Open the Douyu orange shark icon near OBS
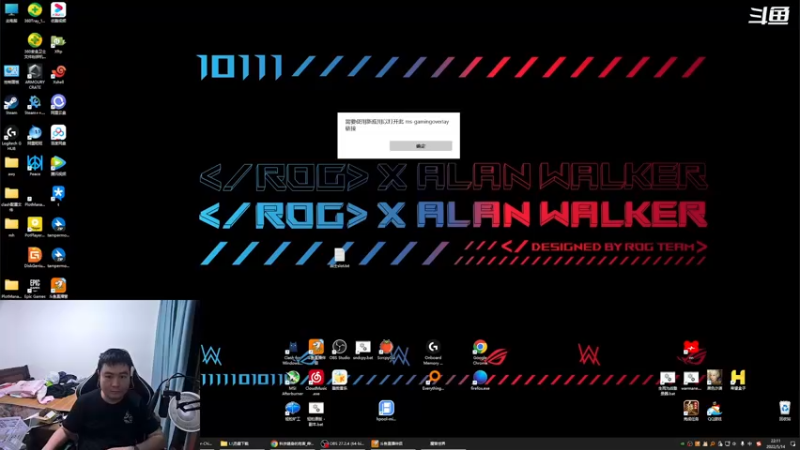 click(316, 352)
